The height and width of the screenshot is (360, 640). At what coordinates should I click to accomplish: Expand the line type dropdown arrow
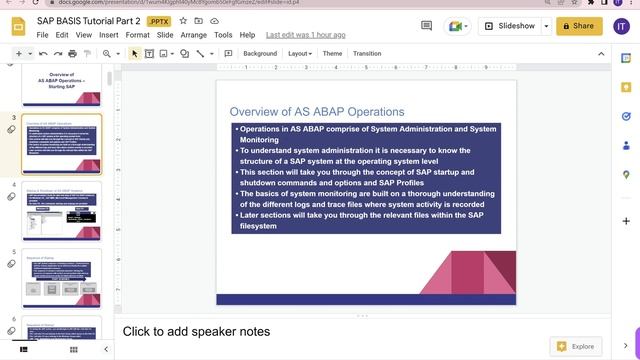pos(211,53)
